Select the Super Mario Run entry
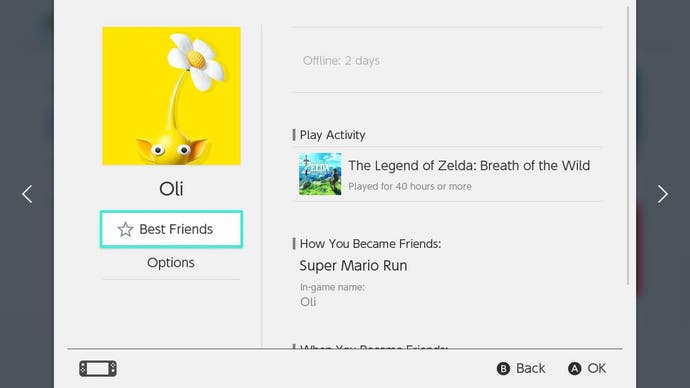This screenshot has height=388, width=690. coord(353,266)
